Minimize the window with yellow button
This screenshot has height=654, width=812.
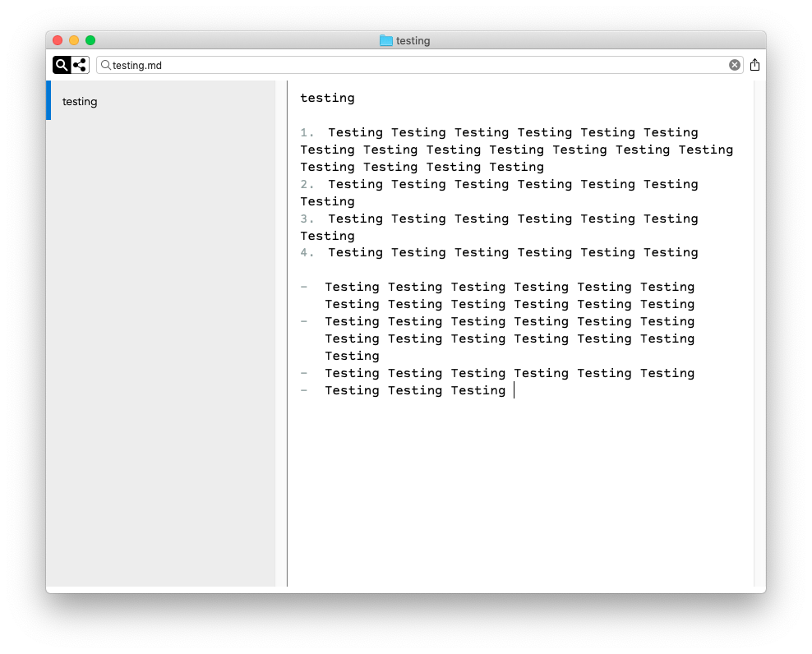[74, 40]
